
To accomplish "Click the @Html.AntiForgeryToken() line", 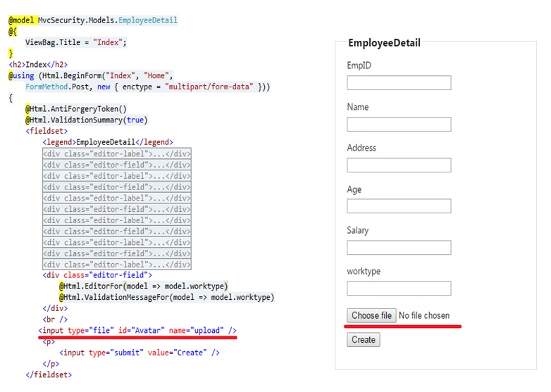I will pyautogui.click(x=76, y=109).
